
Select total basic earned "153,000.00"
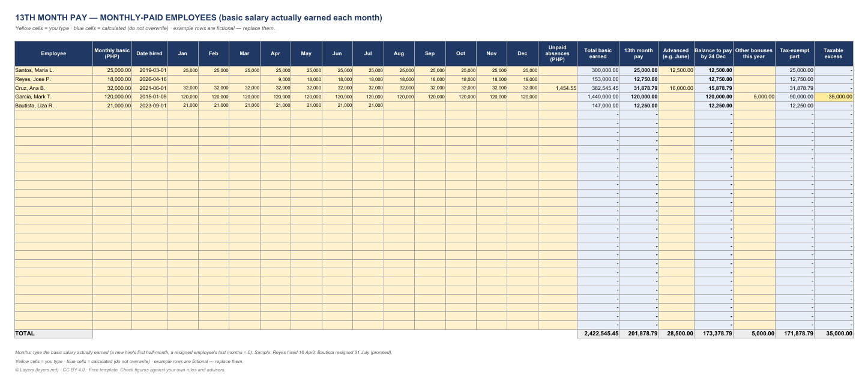coord(598,79)
